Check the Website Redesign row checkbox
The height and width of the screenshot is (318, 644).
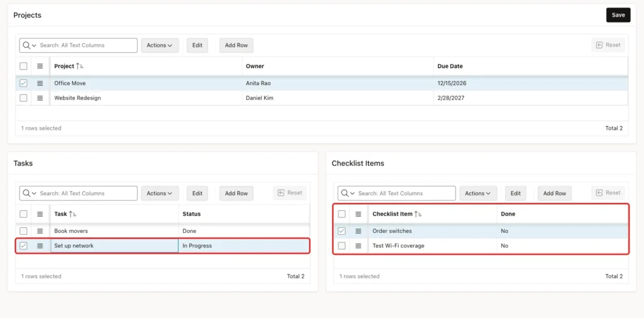point(23,98)
